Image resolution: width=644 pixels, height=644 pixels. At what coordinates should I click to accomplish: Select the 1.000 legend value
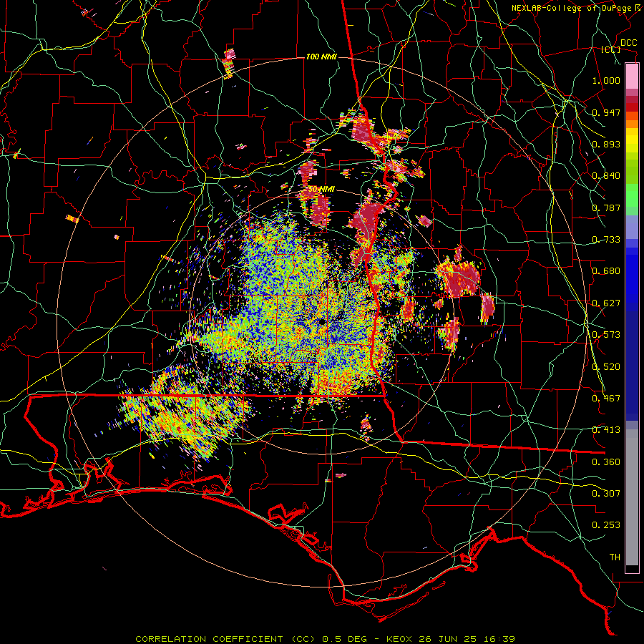coord(606,80)
